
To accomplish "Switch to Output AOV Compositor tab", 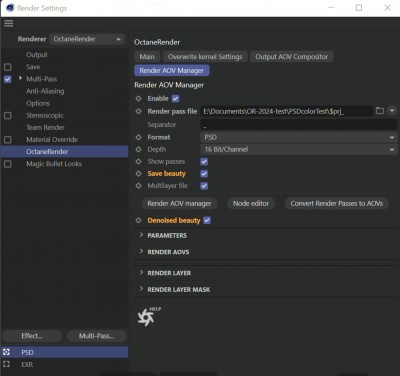I will pos(292,57).
